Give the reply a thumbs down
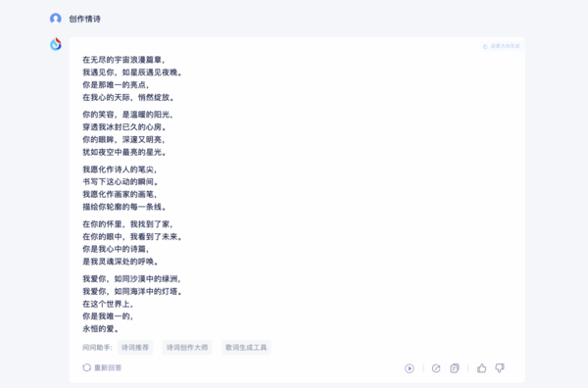The width and height of the screenshot is (588, 388). click(500, 368)
